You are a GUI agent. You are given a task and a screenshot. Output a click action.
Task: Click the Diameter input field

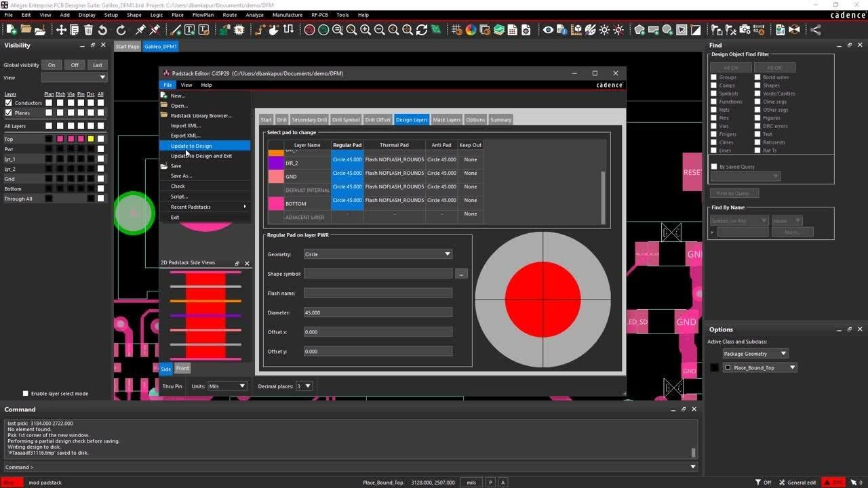tap(378, 312)
